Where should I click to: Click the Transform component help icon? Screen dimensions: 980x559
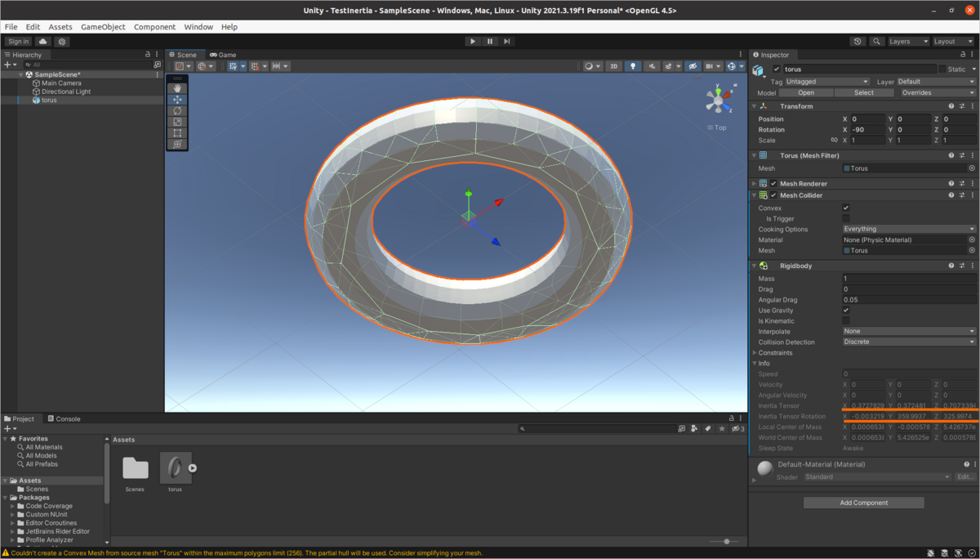pyautogui.click(x=951, y=106)
